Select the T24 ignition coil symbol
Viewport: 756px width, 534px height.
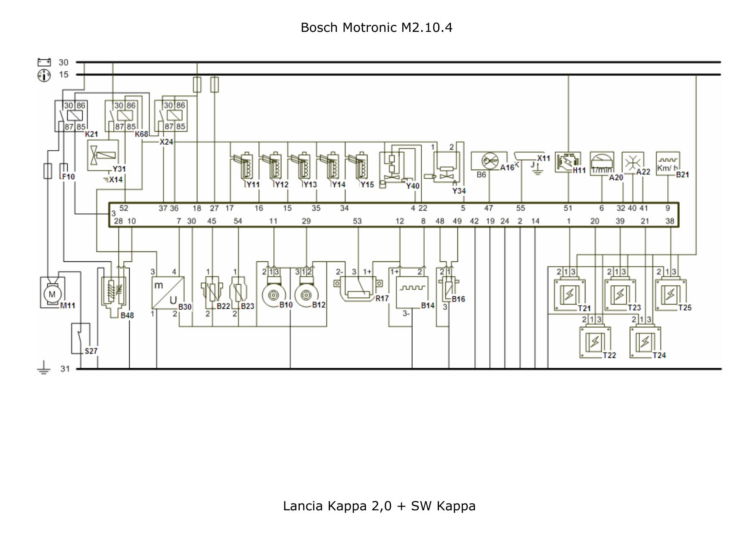pyautogui.click(x=645, y=342)
